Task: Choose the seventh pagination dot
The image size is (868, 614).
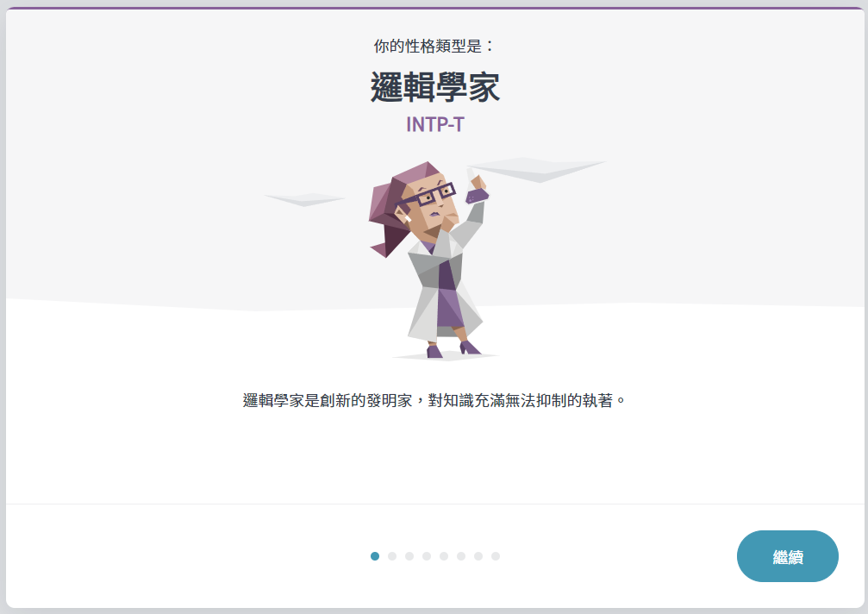Action: tap(478, 556)
